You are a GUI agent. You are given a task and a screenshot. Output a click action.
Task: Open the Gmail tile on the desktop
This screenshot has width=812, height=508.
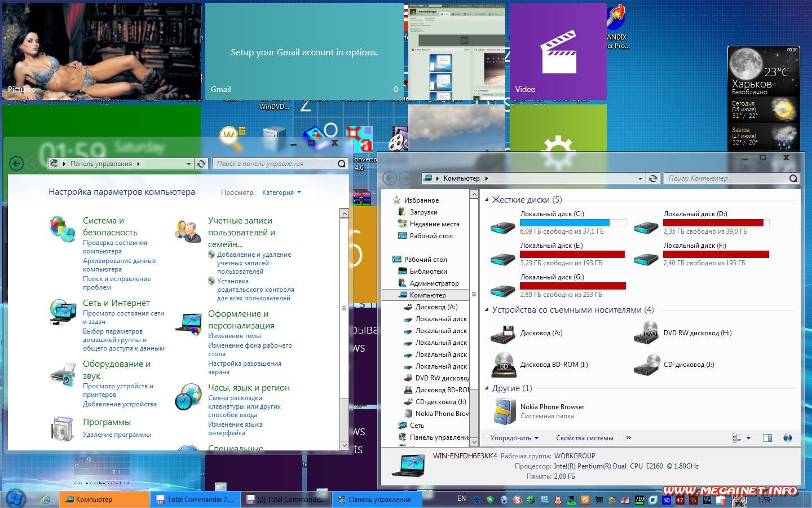(x=304, y=52)
